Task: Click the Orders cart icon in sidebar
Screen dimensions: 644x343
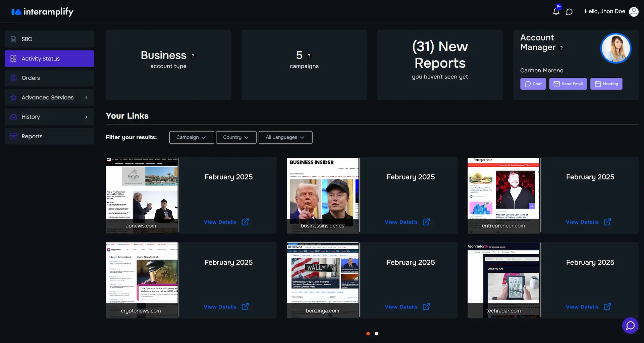Action: click(x=13, y=78)
